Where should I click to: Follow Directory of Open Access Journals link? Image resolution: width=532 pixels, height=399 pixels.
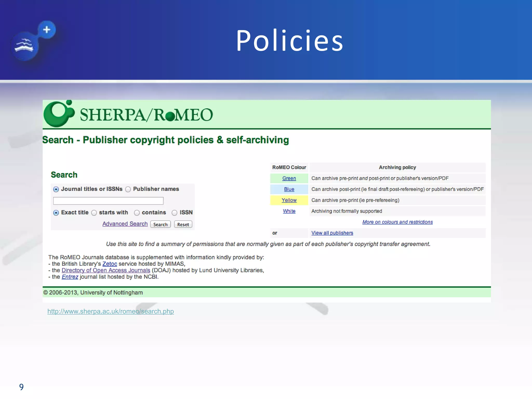pos(106,270)
